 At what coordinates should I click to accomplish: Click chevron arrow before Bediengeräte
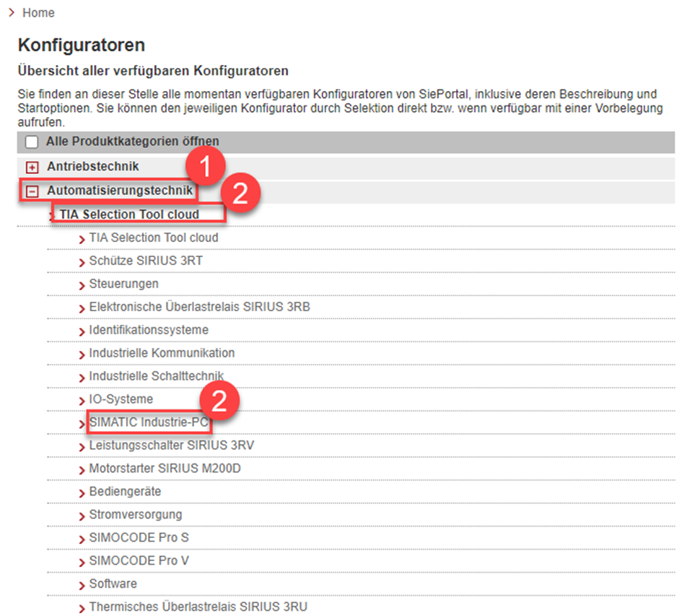[82, 493]
